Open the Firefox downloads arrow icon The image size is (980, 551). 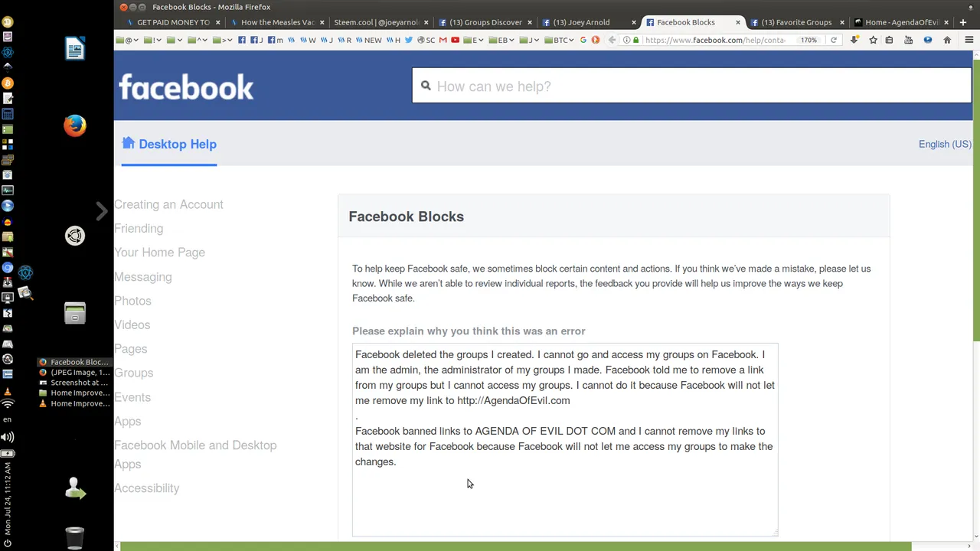click(854, 40)
